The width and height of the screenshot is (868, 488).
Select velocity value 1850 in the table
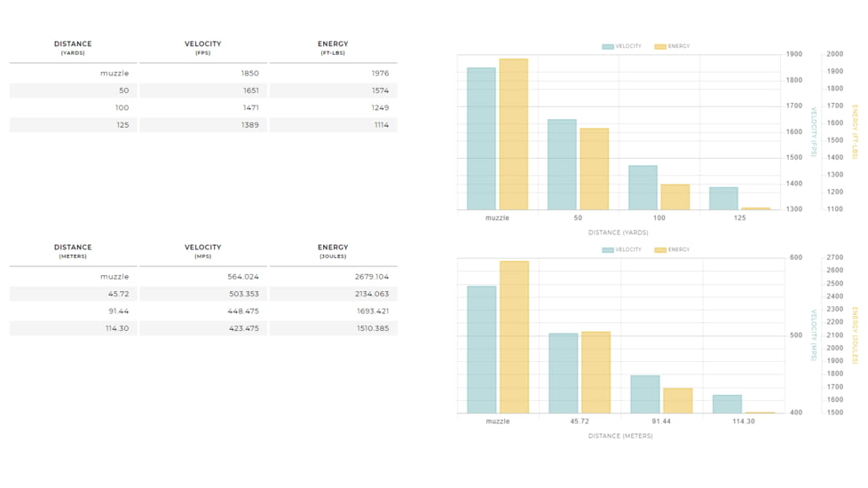click(x=249, y=73)
